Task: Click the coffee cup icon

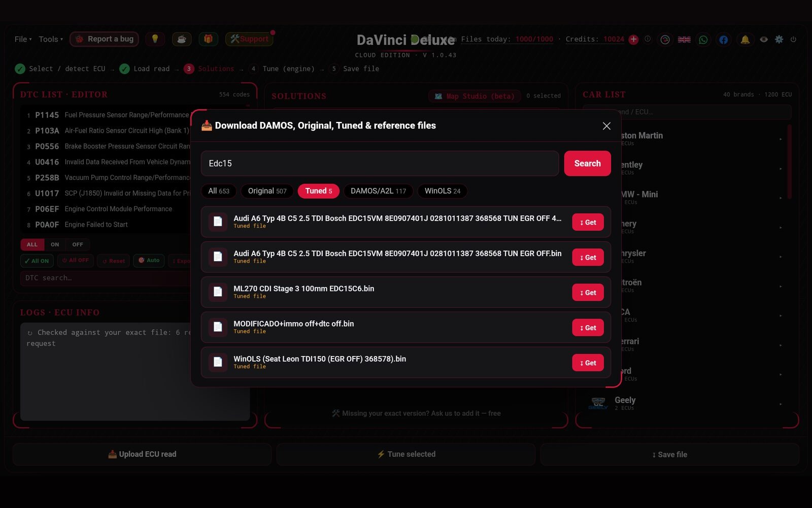Action: coord(182,39)
